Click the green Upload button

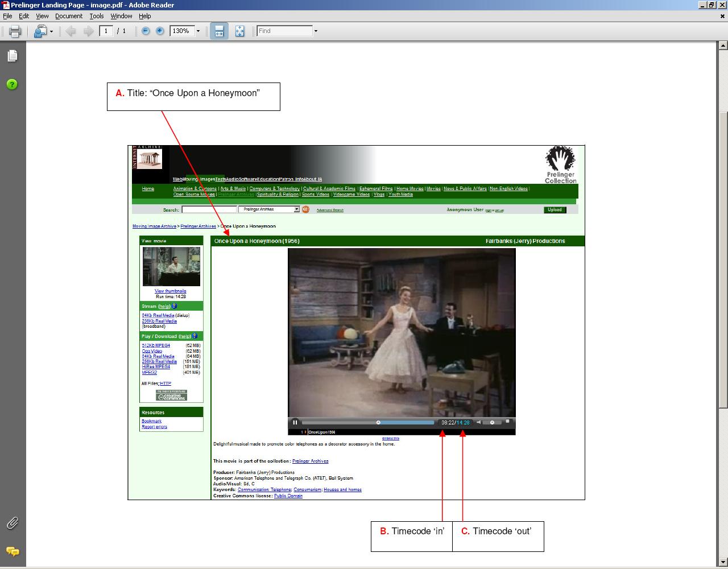(555, 209)
